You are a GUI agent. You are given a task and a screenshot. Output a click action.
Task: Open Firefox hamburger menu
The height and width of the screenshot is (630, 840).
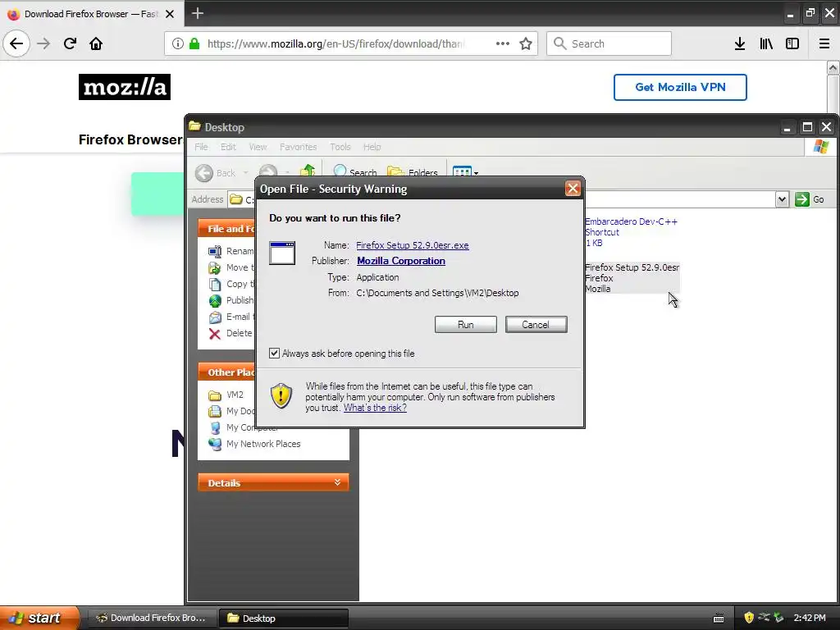pos(824,43)
